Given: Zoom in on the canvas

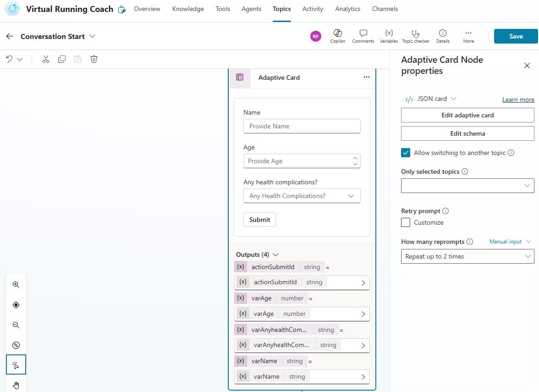Looking at the screenshot, I should 16,285.
